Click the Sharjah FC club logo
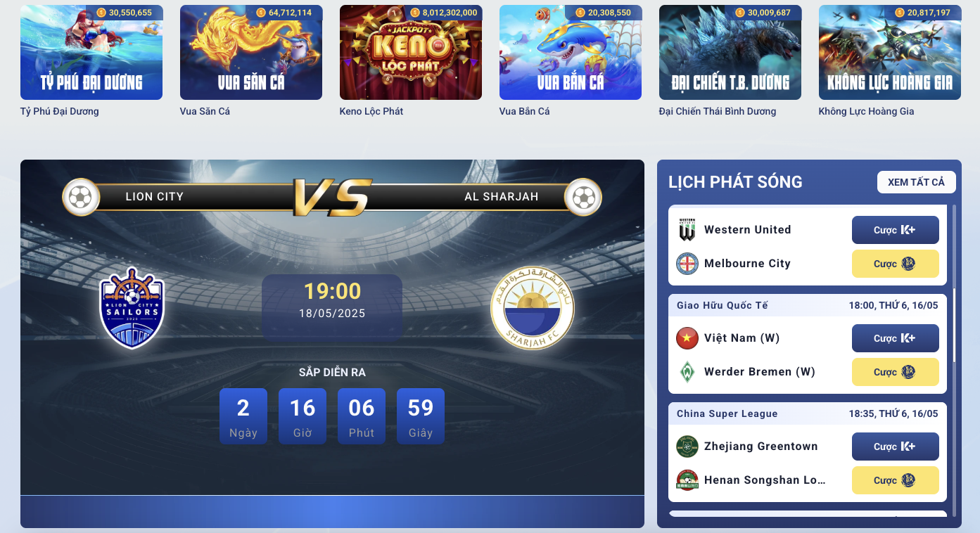 tap(533, 308)
